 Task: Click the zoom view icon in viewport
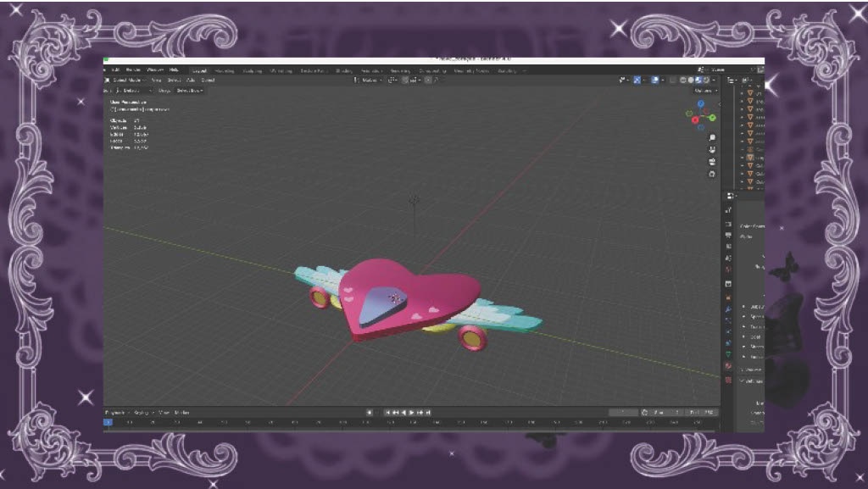(712, 138)
